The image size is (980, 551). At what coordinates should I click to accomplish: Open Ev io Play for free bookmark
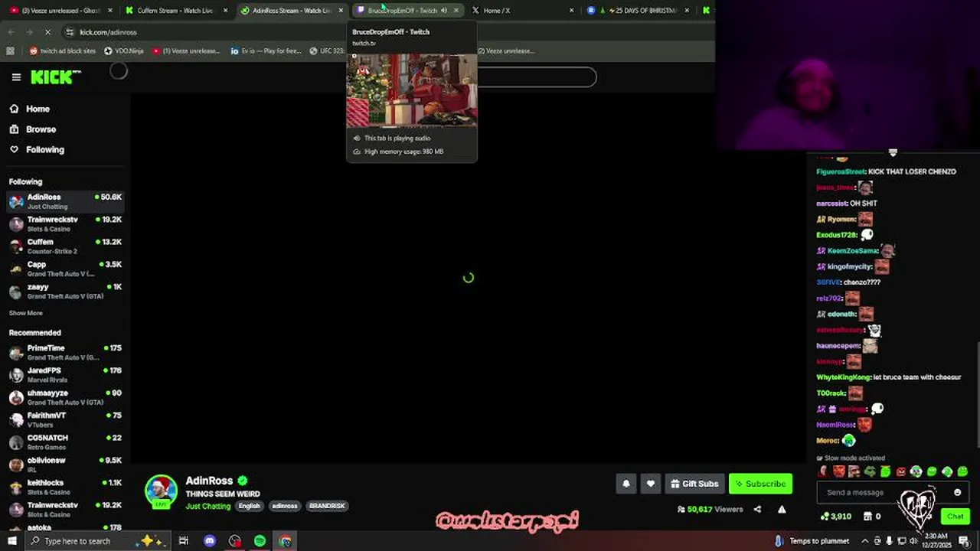click(x=266, y=51)
